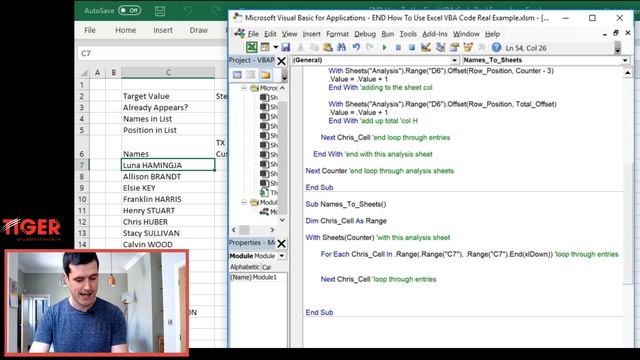Run the macro with the green play icon
640x360 pixels.
click(384, 47)
